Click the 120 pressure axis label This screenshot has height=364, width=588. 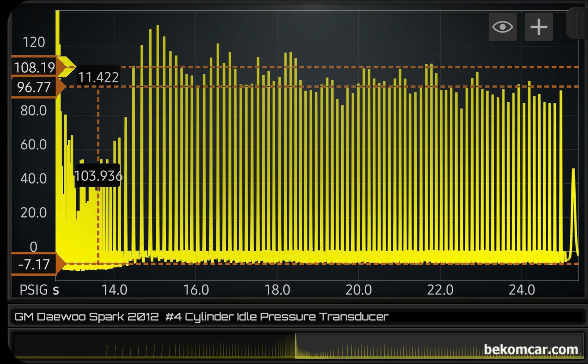(34, 42)
